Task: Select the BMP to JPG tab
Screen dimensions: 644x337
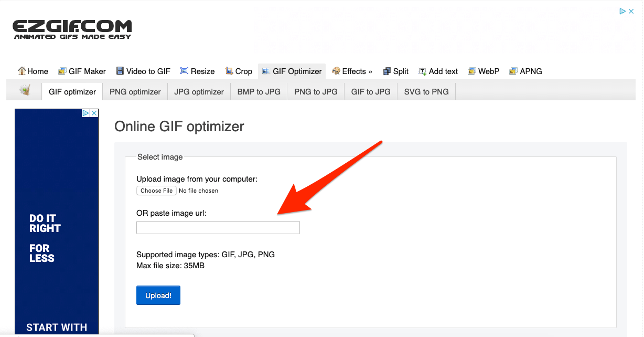Action: [259, 92]
